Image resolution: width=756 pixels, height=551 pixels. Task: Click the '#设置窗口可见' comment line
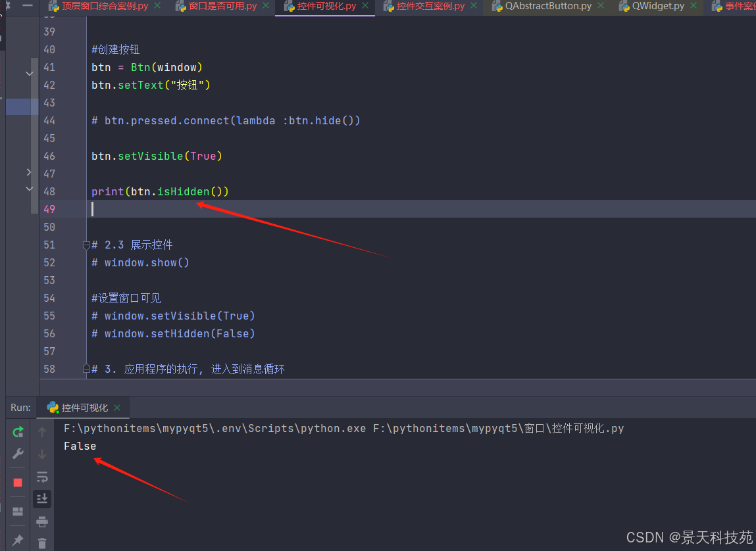(x=126, y=298)
